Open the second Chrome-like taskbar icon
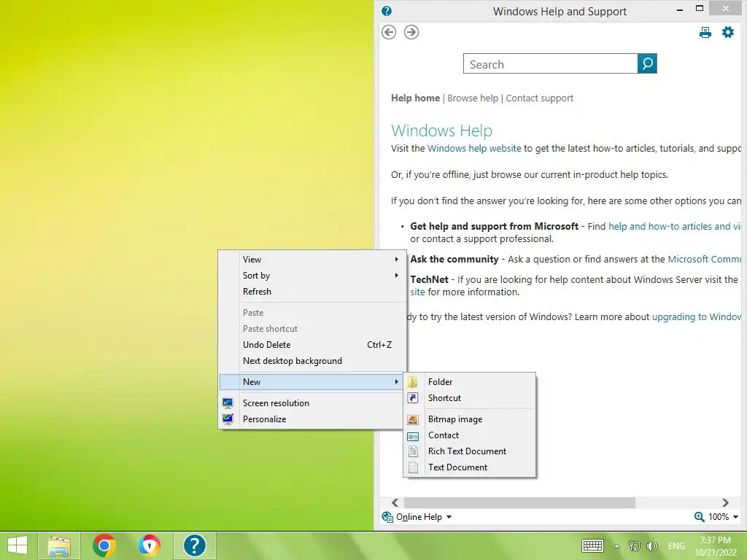 [x=149, y=545]
